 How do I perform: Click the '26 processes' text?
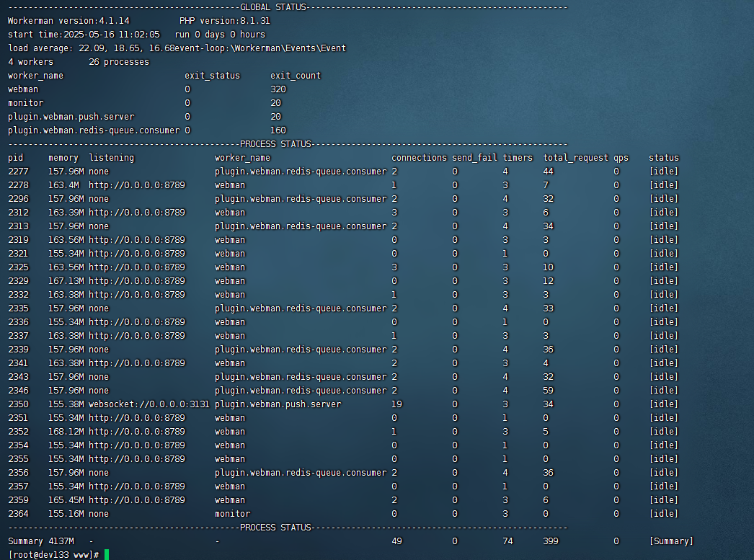[x=119, y=62]
